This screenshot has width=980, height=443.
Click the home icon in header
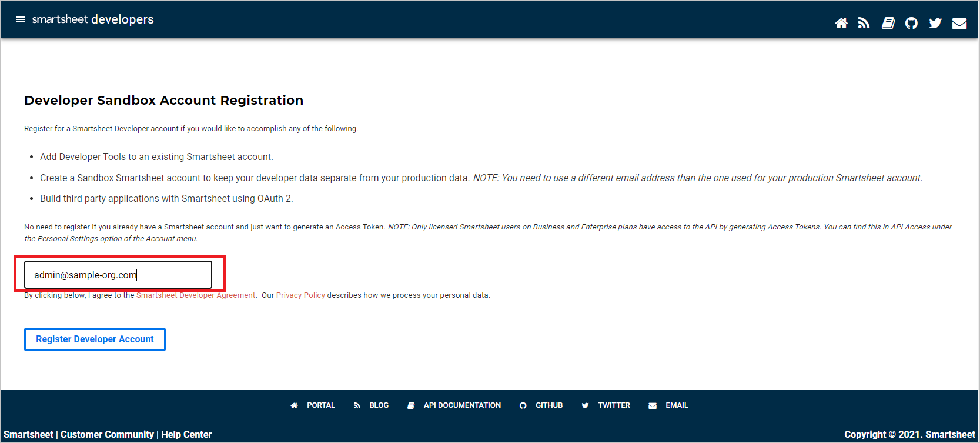[x=841, y=23]
